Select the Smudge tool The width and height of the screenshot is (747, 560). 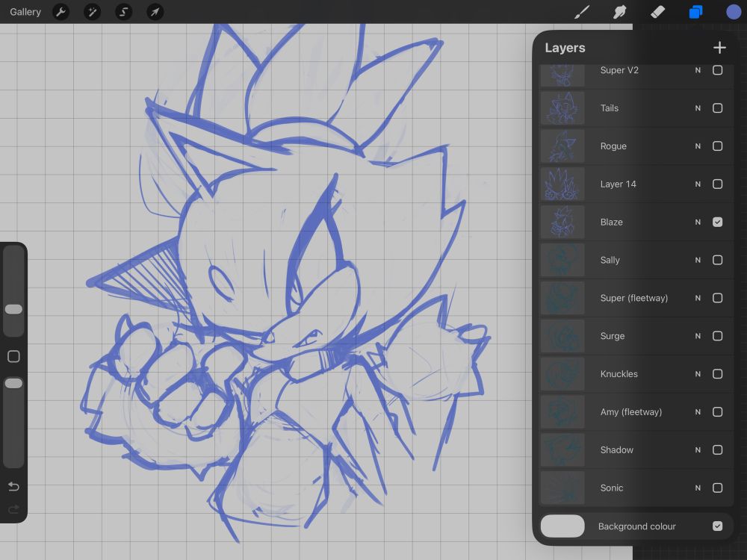pos(620,12)
